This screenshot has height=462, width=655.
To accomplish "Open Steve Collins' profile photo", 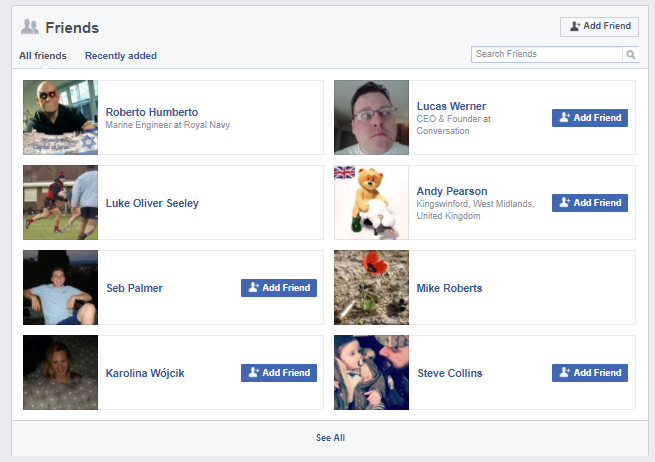I will (x=371, y=372).
